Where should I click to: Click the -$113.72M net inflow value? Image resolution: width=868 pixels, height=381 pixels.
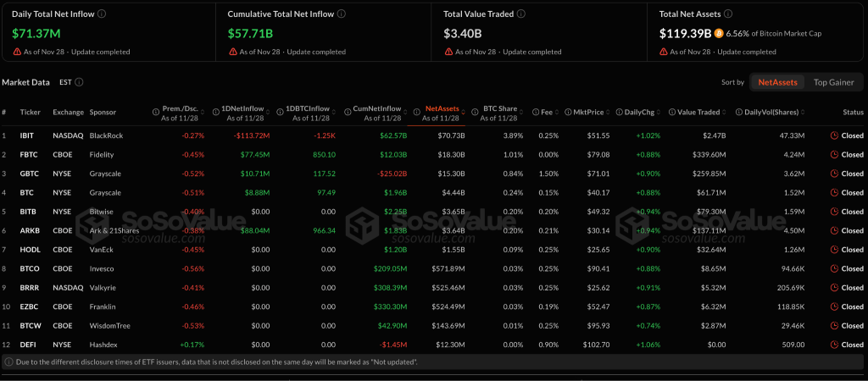(251, 135)
